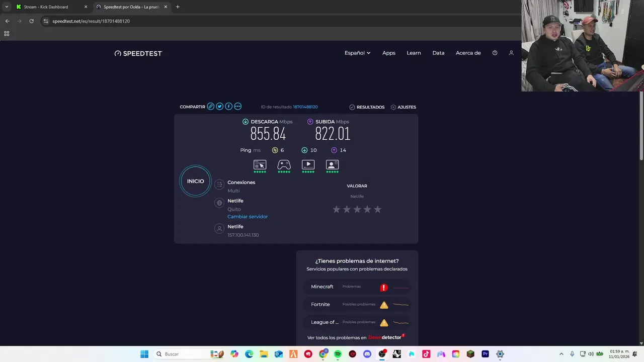Open the browser tab list dropdown
Image resolution: width=644 pixels, height=362 pixels.
click(7, 7)
